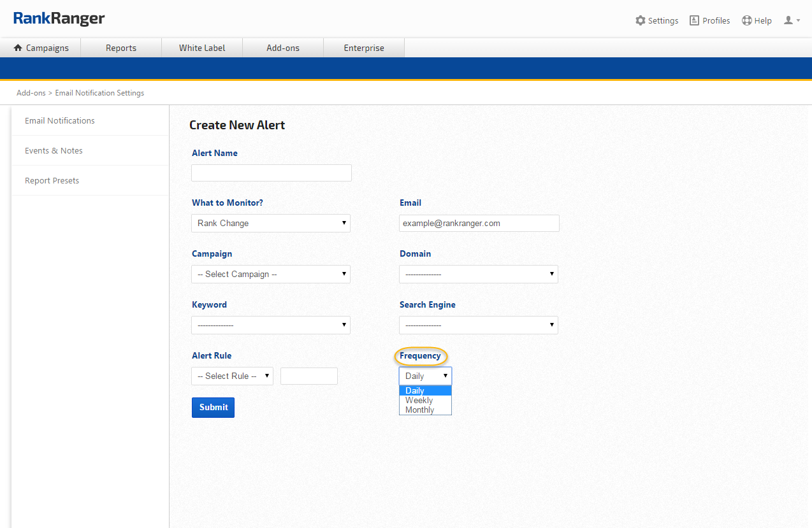Image resolution: width=812 pixels, height=528 pixels.
Task: Open the Select Rule dropdown
Action: pyautogui.click(x=233, y=376)
